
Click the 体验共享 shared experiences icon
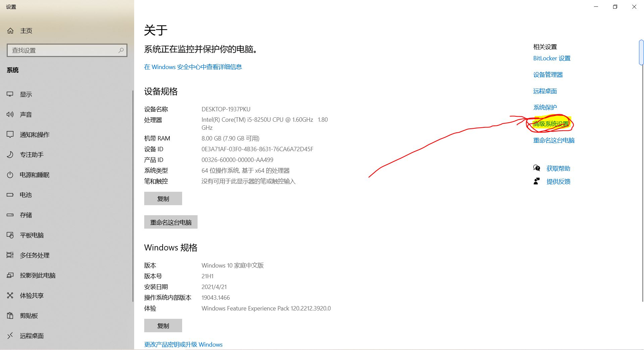click(10, 295)
